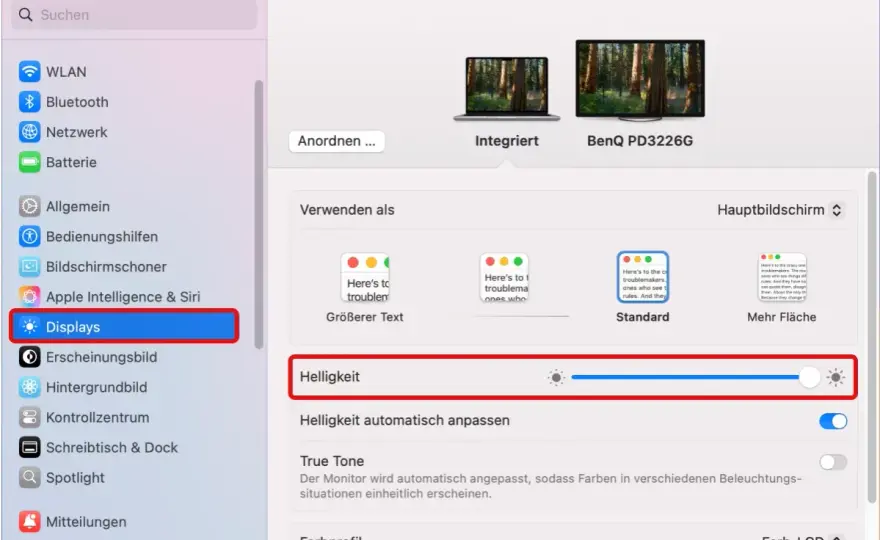The image size is (880, 540).
Task: Open Kontrollzentrum switches icon
Action: pyautogui.click(x=29, y=417)
